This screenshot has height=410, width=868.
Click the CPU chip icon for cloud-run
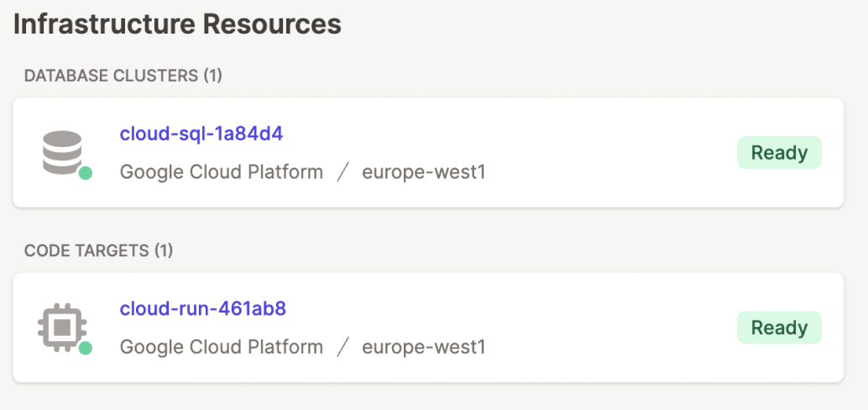pos(62,328)
